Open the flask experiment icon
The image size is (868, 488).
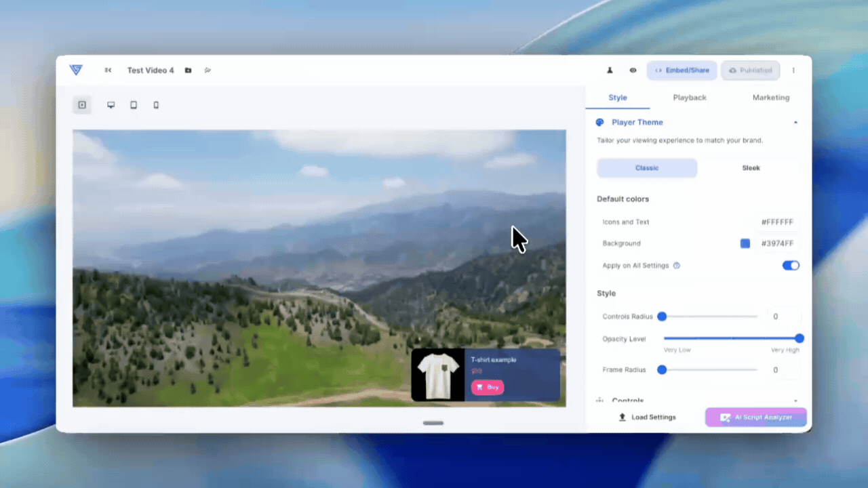pos(610,70)
